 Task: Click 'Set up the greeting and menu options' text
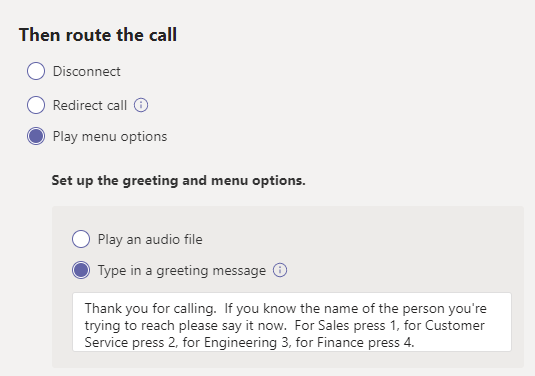tap(178, 180)
